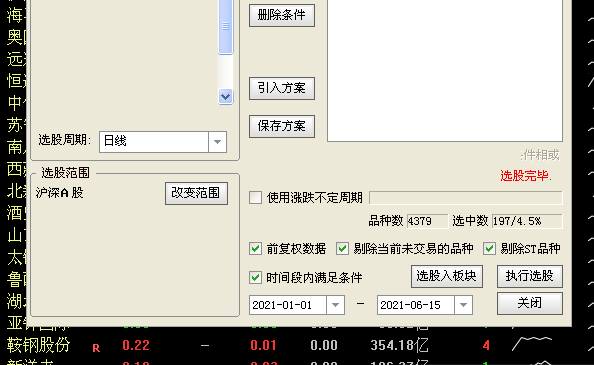
Task: Click the red R marker beside 鞍钢股份
Action: click(96, 348)
